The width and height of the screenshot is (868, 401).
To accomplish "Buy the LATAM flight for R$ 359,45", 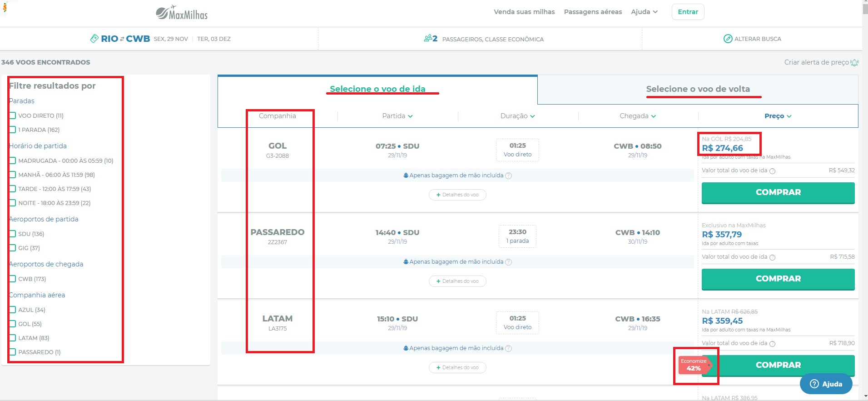I will tap(778, 366).
